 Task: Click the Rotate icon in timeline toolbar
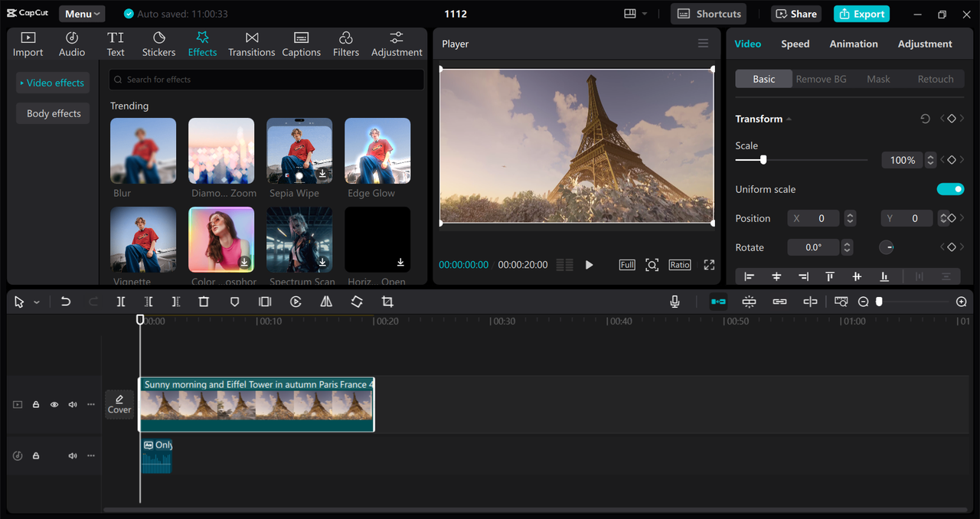tap(357, 302)
